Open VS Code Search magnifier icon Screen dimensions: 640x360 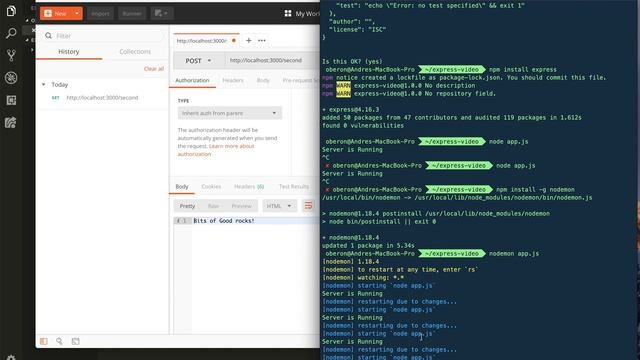[x=11, y=33]
